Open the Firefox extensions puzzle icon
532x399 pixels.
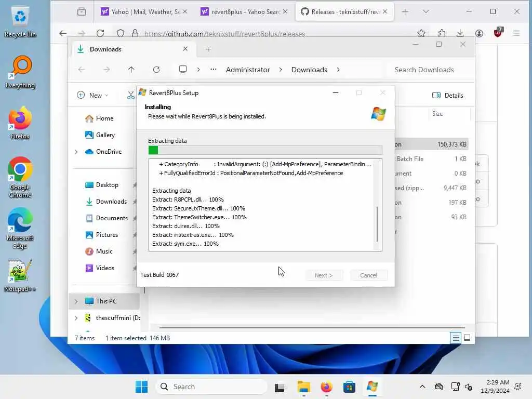442,33
